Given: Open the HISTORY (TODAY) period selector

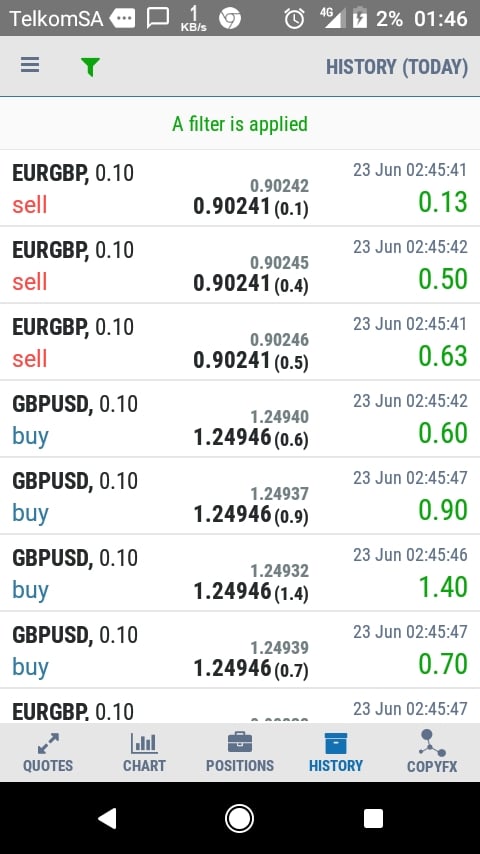Looking at the screenshot, I should pos(397,67).
